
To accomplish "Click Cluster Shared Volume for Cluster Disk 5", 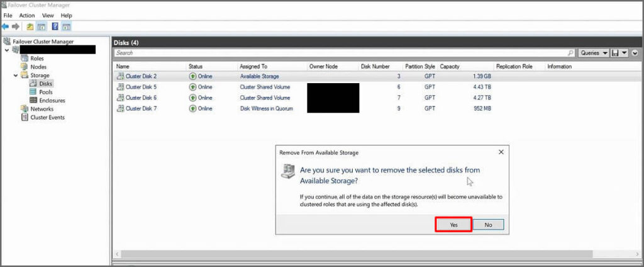I will coord(265,87).
